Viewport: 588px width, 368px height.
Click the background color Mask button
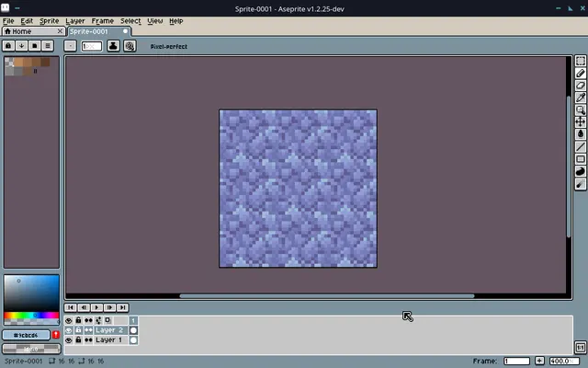click(31, 349)
